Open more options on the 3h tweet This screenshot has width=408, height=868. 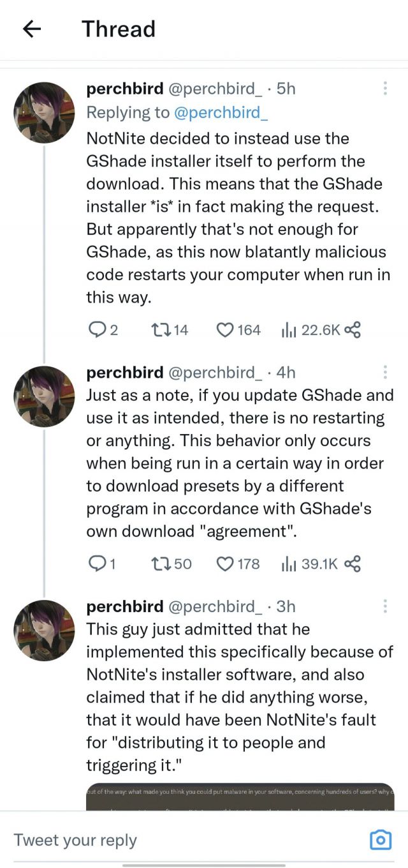click(x=385, y=606)
